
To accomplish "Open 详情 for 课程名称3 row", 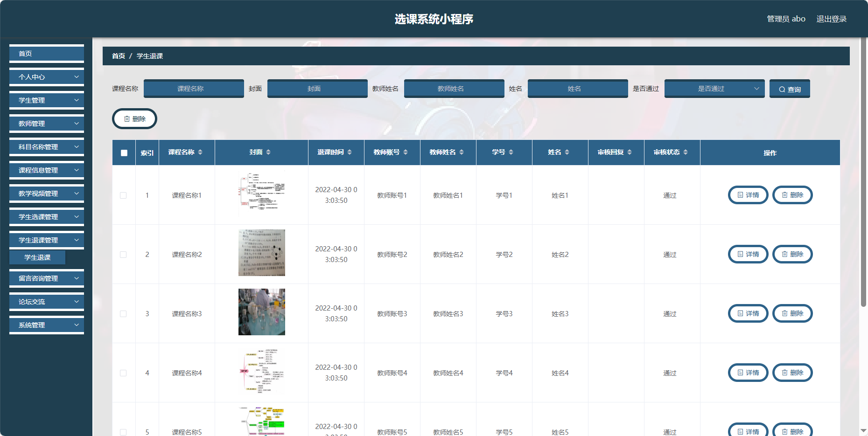I will 748,313.
